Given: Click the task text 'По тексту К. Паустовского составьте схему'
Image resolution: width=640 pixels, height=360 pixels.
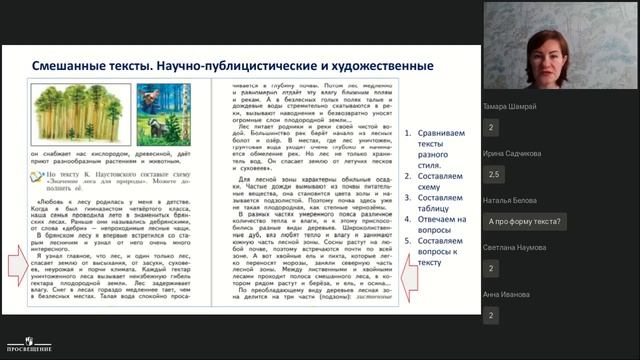Looking at the screenshot, I should point(118,181).
